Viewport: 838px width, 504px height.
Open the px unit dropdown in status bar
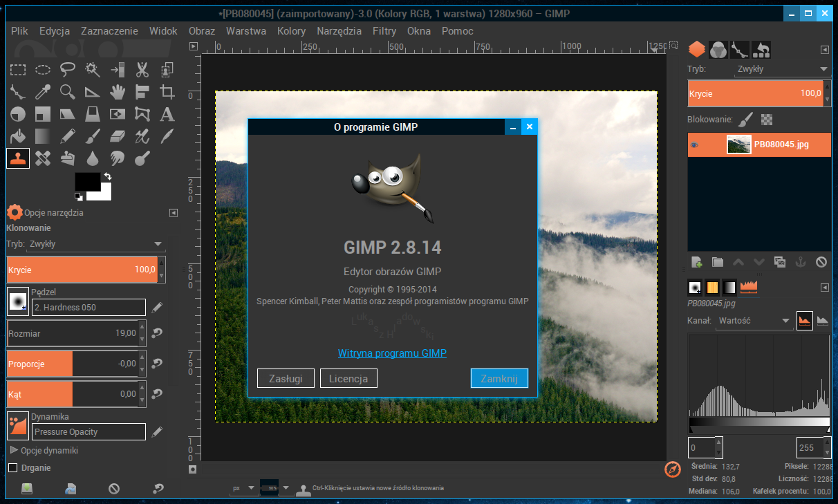click(x=243, y=487)
